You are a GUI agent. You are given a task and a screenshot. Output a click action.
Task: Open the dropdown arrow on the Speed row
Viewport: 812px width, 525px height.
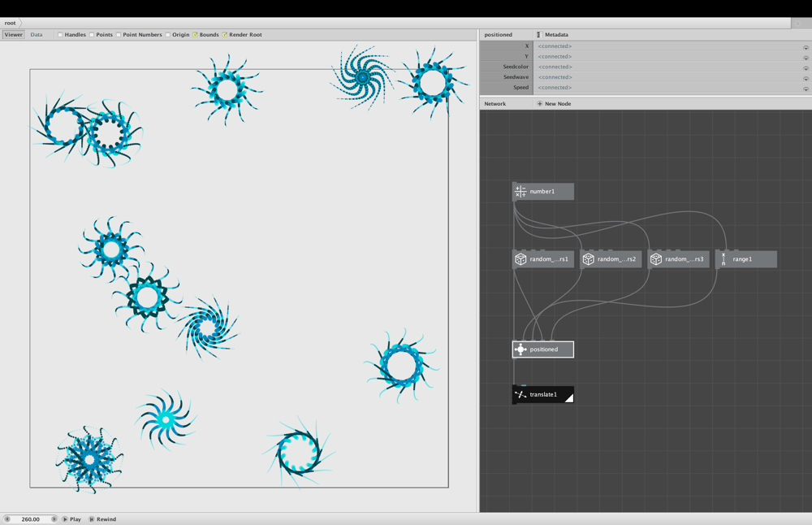tap(806, 89)
